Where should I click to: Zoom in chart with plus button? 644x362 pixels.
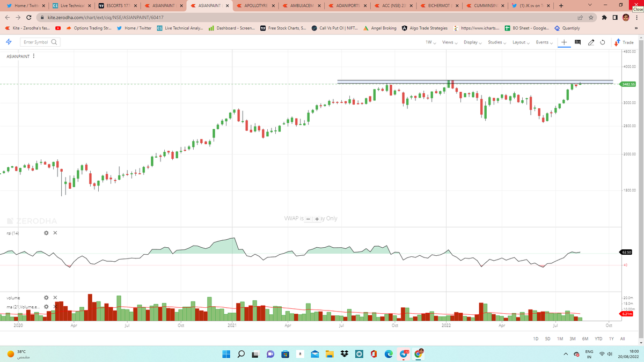pos(317,219)
